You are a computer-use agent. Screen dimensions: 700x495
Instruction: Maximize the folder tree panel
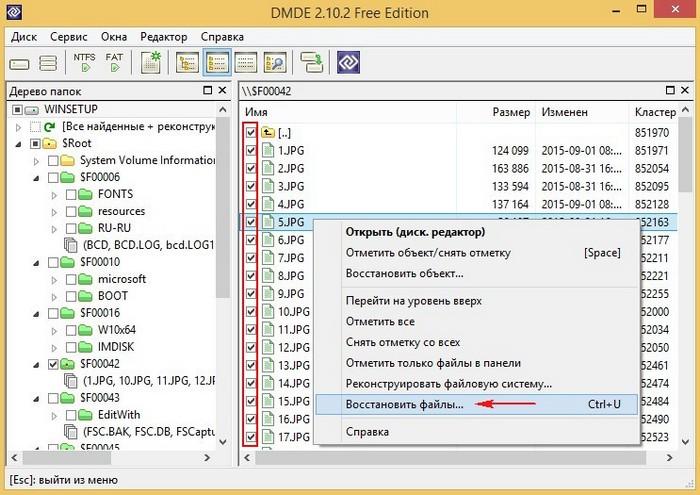coord(208,91)
